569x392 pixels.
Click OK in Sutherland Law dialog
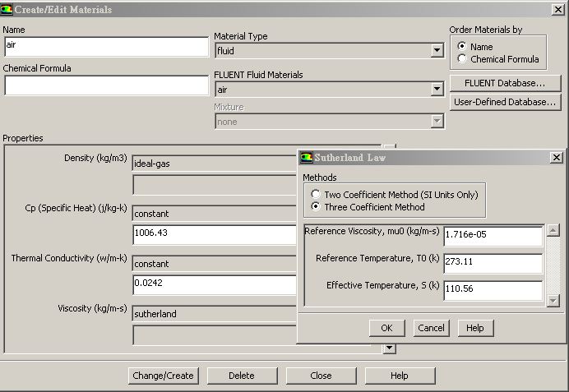pyautogui.click(x=386, y=328)
